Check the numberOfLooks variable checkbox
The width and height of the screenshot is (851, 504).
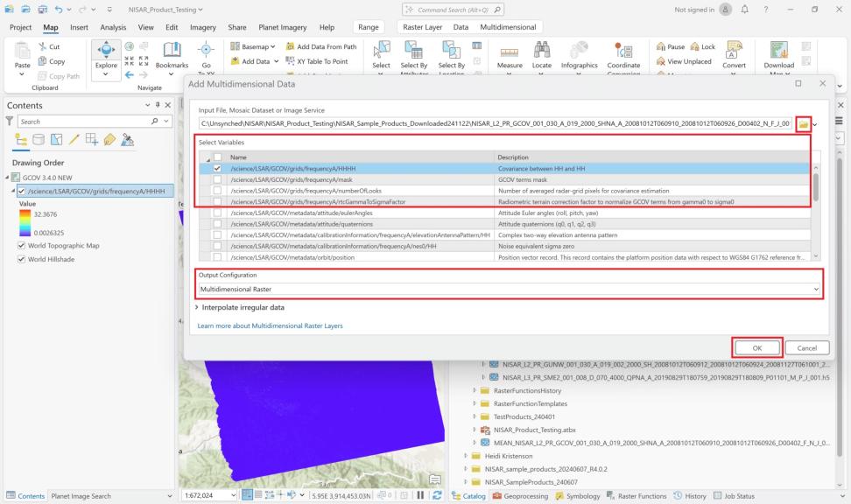[217, 191]
